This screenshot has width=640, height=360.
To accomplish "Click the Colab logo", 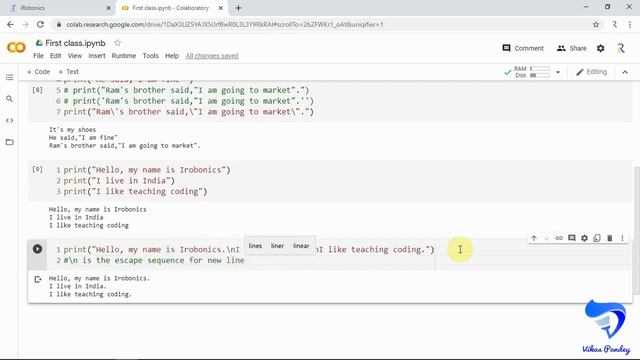I will [x=16, y=48].
